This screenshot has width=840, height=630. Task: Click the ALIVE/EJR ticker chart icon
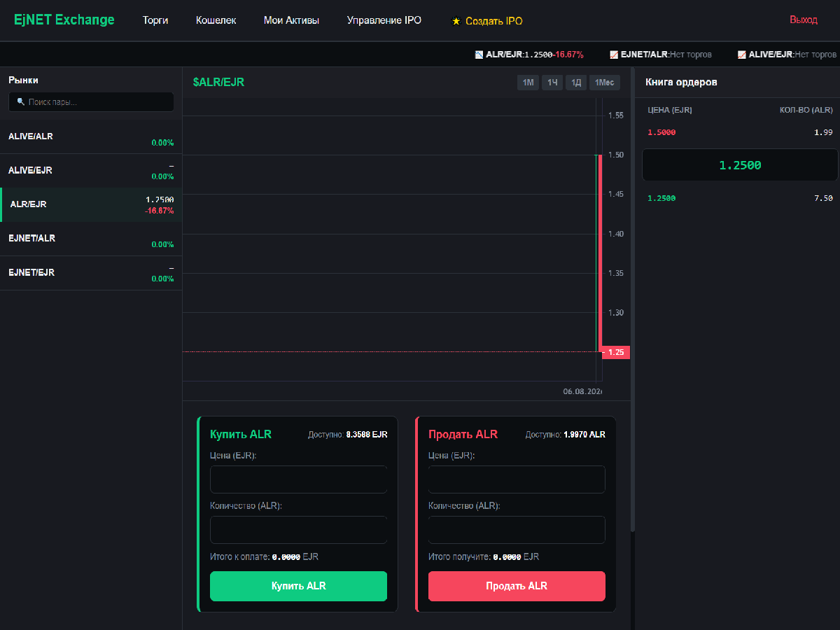tap(741, 54)
